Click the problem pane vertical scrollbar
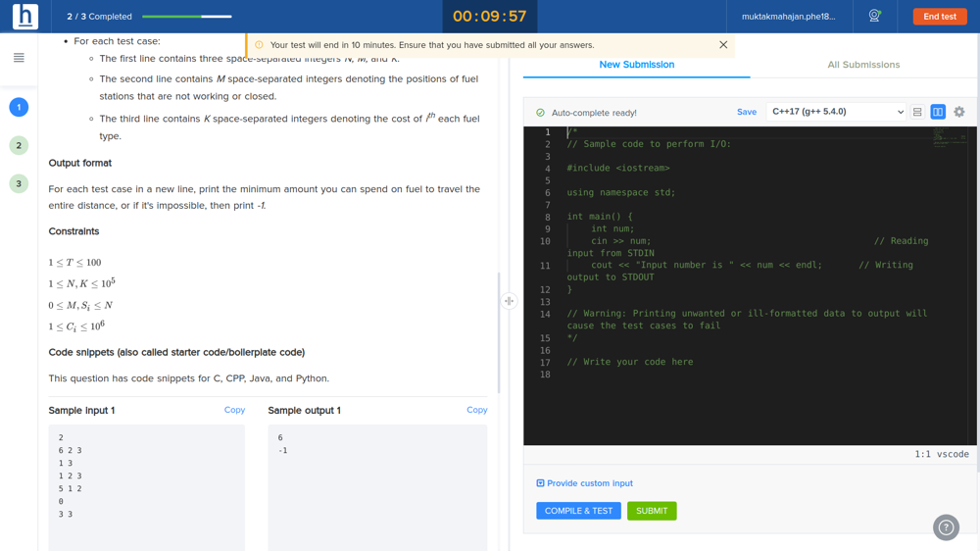The width and height of the screenshot is (980, 551). pos(498,332)
